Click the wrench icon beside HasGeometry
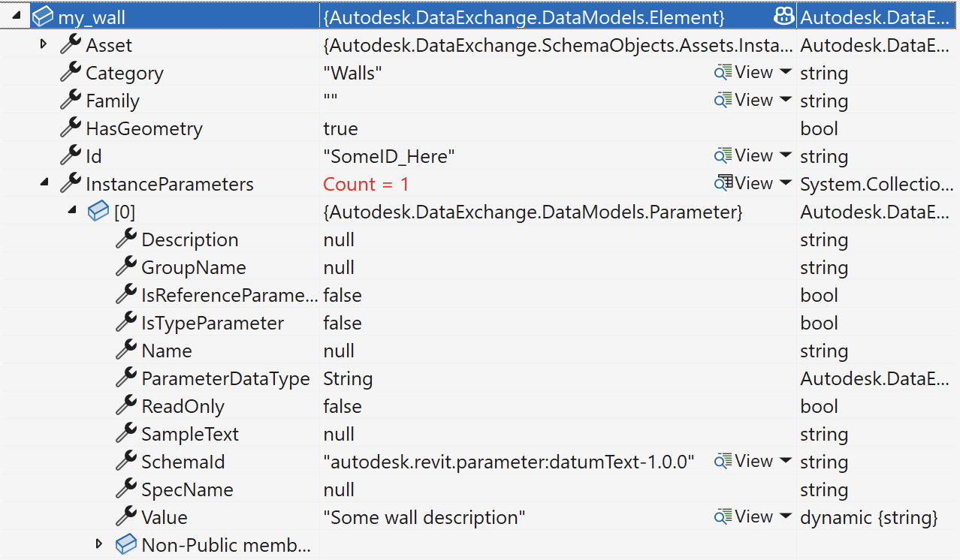This screenshot has height=560, width=960. click(71, 127)
